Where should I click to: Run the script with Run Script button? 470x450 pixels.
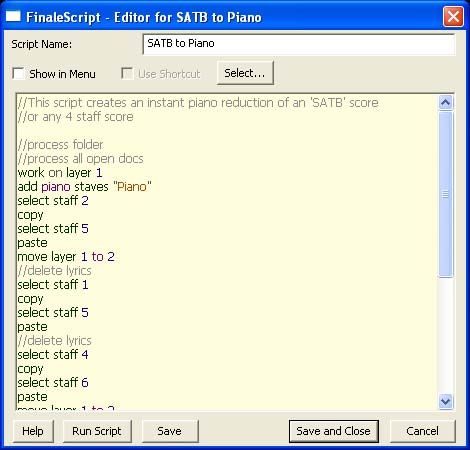point(97,431)
